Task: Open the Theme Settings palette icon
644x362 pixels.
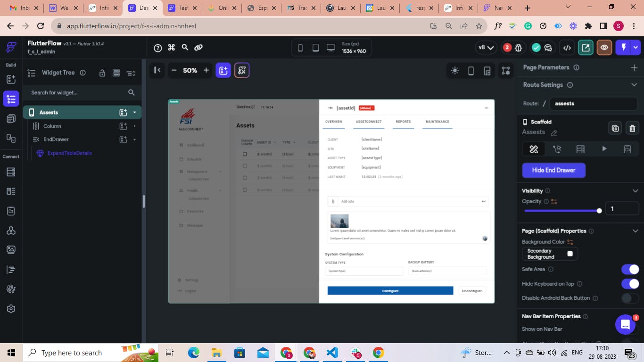Action: (11, 289)
